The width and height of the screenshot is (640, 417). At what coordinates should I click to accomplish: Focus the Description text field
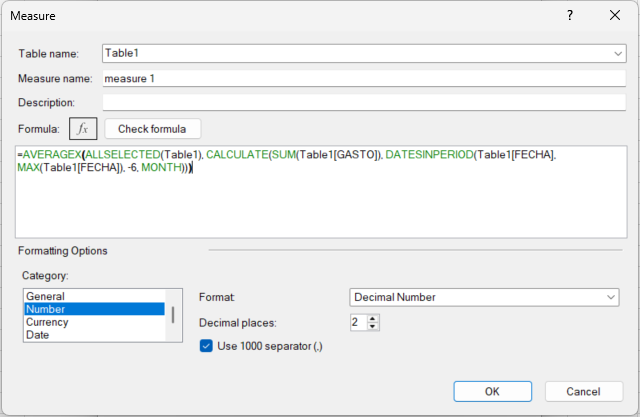click(364, 102)
